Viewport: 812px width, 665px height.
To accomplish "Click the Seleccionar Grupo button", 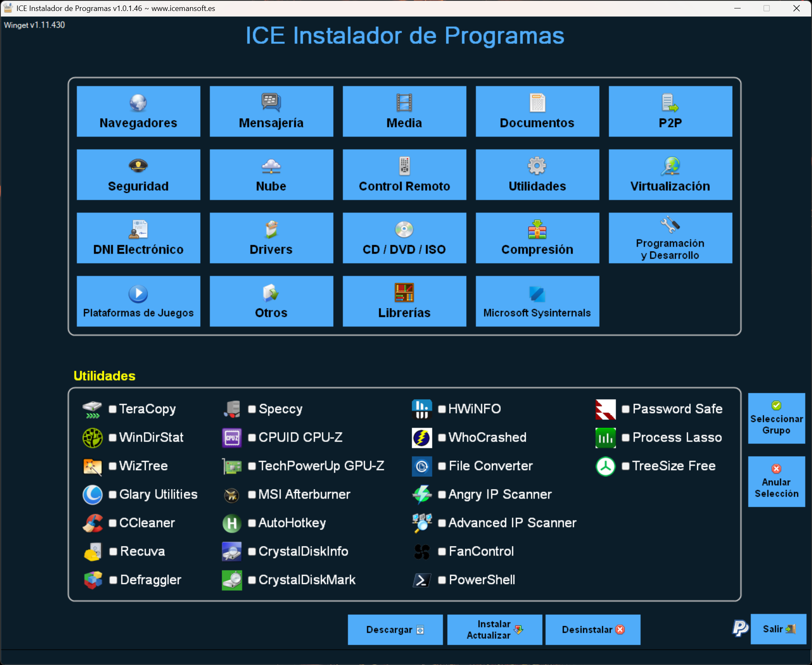I will [x=776, y=418].
